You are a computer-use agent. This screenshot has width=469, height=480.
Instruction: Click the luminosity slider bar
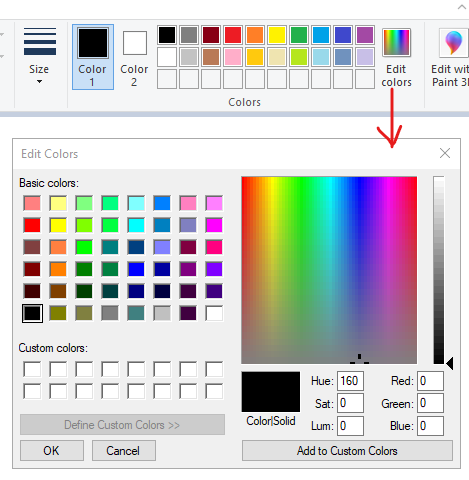pyautogui.click(x=439, y=270)
